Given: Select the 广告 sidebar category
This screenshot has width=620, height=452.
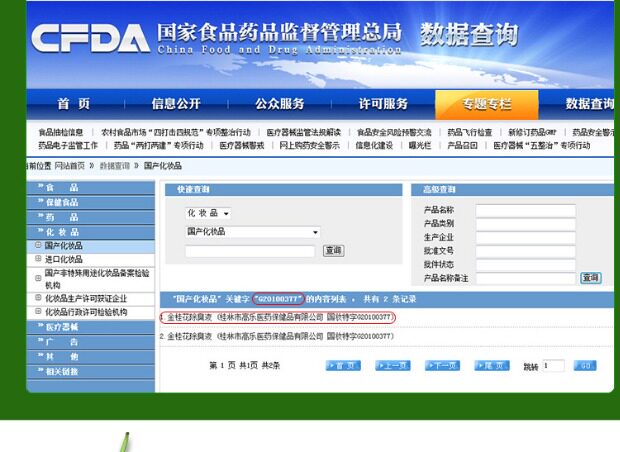Looking at the screenshot, I should pos(91,342).
